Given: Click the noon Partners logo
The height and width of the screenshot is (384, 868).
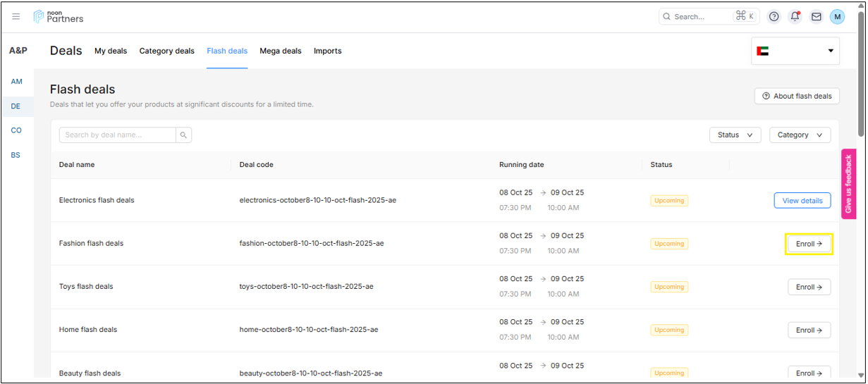Looking at the screenshot, I should coord(59,16).
